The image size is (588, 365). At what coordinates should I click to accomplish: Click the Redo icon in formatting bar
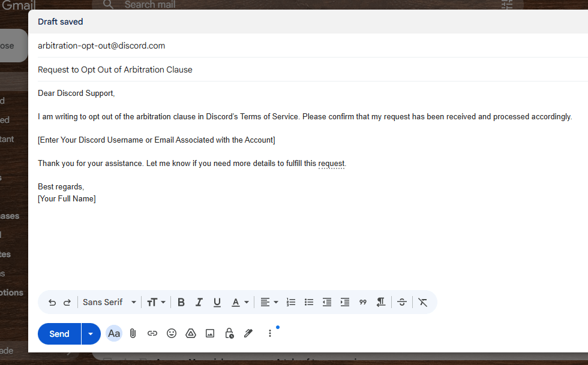coord(67,303)
